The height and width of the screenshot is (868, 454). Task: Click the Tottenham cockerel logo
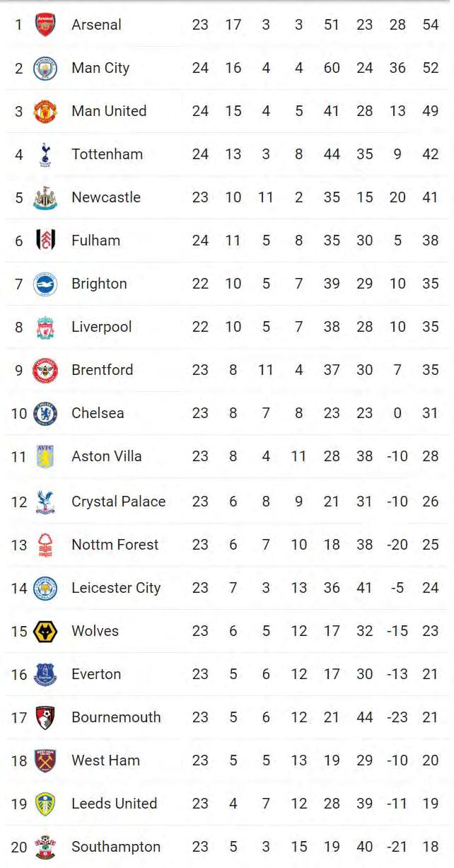tap(45, 154)
